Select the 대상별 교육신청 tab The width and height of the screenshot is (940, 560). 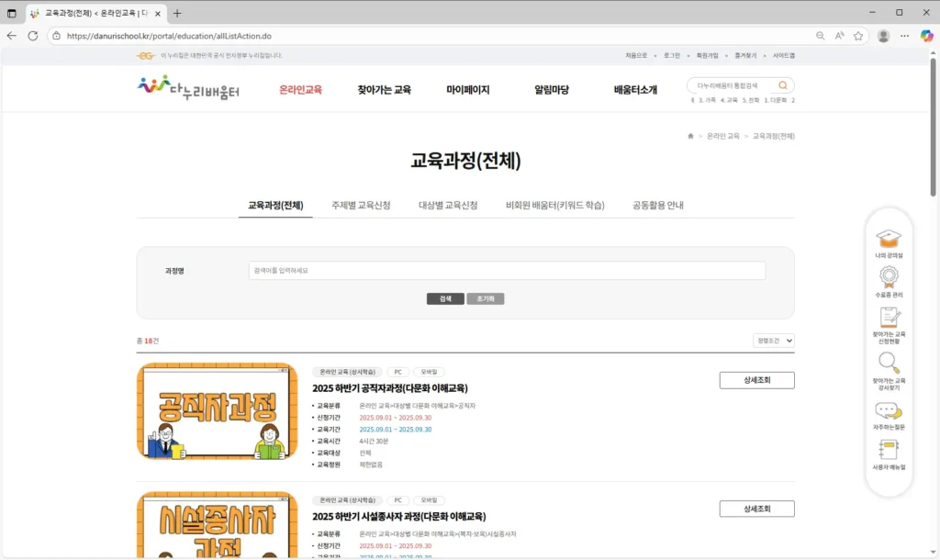448,206
